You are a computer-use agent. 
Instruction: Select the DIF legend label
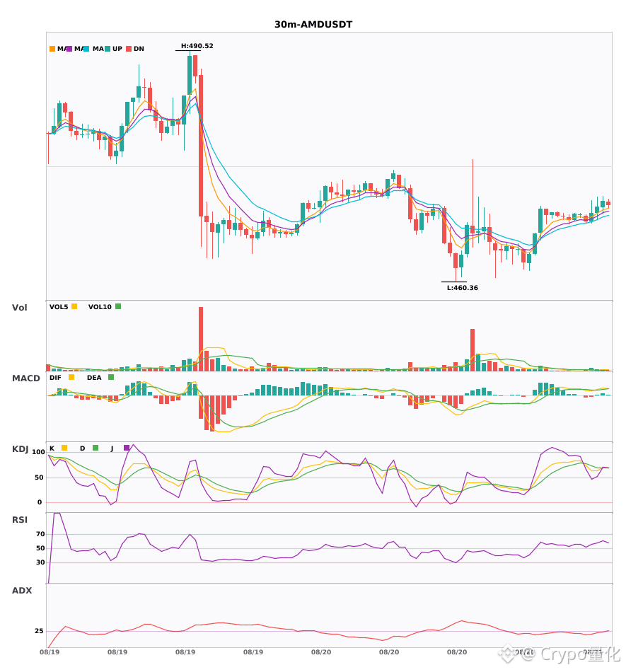click(x=55, y=378)
